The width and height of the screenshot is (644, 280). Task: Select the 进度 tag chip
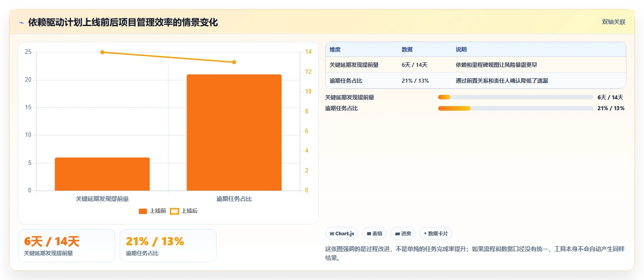coord(403,233)
